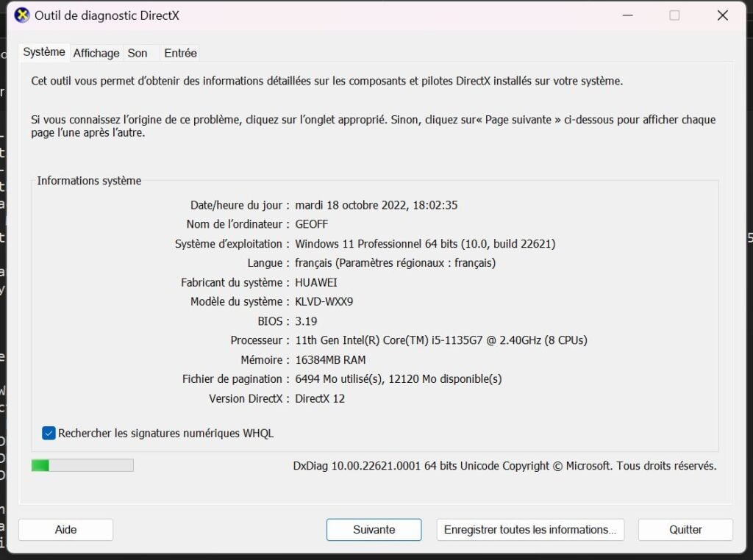Click processor value i5-1135G7
This screenshot has height=560, width=753.
441,340
